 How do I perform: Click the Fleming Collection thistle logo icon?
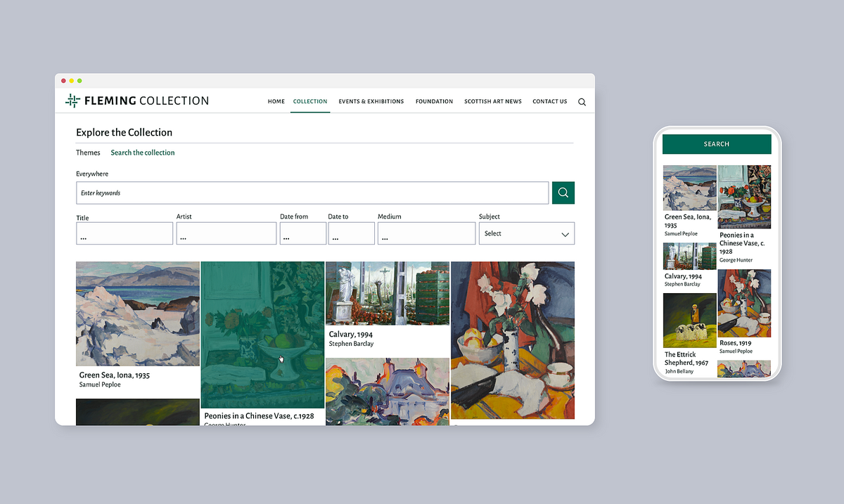click(x=72, y=101)
